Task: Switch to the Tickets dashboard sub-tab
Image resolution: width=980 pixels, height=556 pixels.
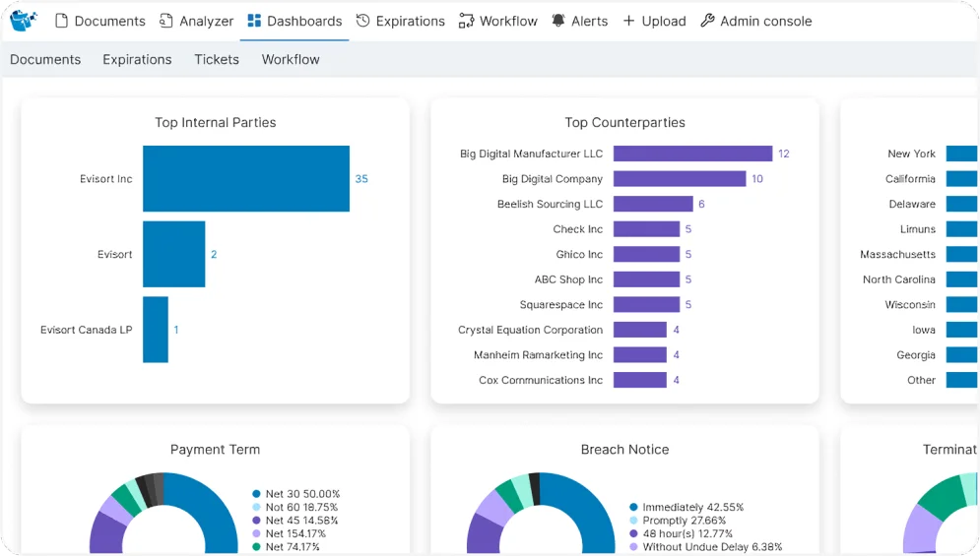Action: click(217, 59)
